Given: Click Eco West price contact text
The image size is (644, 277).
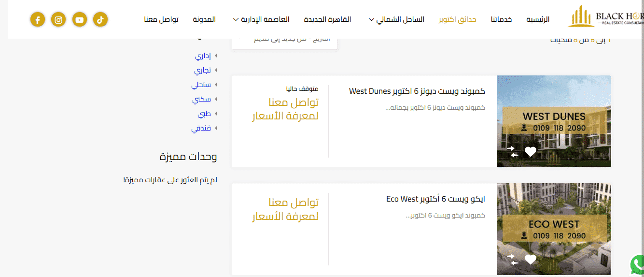Looking at the screenshot, I should point(285,209).
